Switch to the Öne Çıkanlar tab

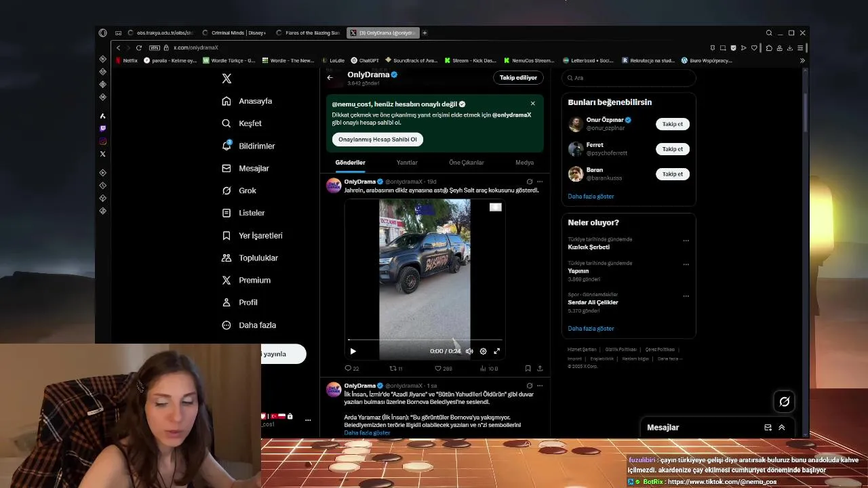pyautogui.click(x=467, y=163)
